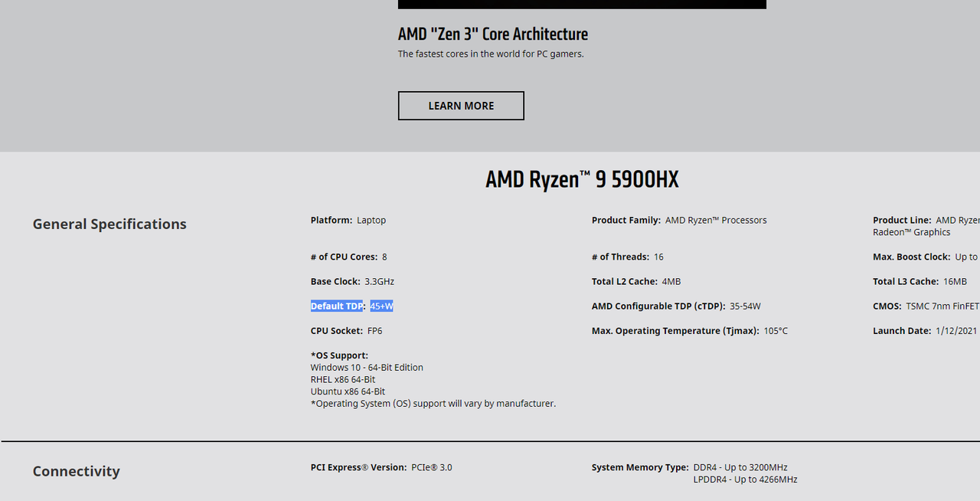Viewport: 980px width, 501px height.
Task: Click the highlighted Default TDP label
Action: coord(338,306)
